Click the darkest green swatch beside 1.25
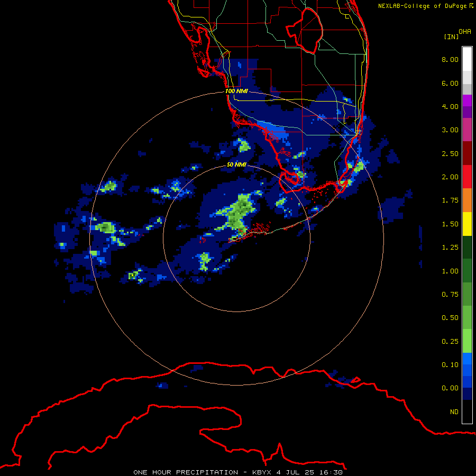This screenshot has width=476, height=476. (x=467, y=248)
